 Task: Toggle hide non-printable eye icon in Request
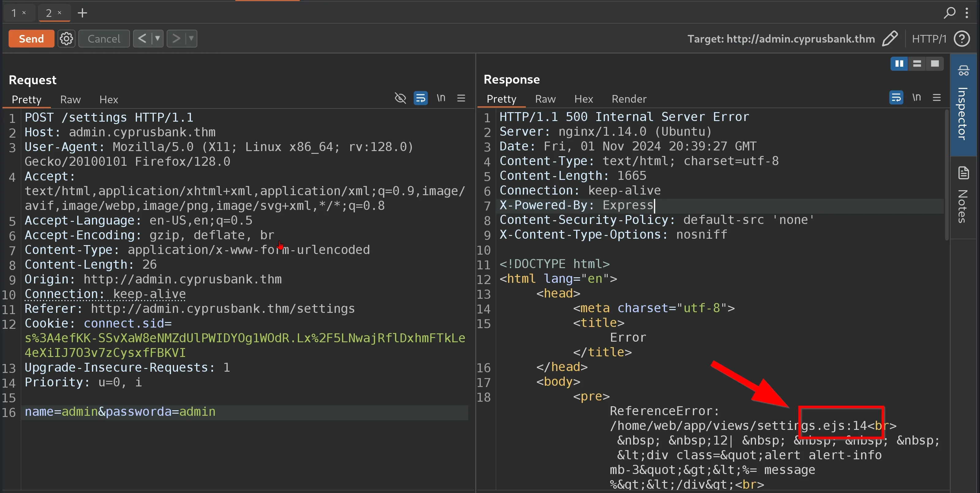(x=400, y=98)
